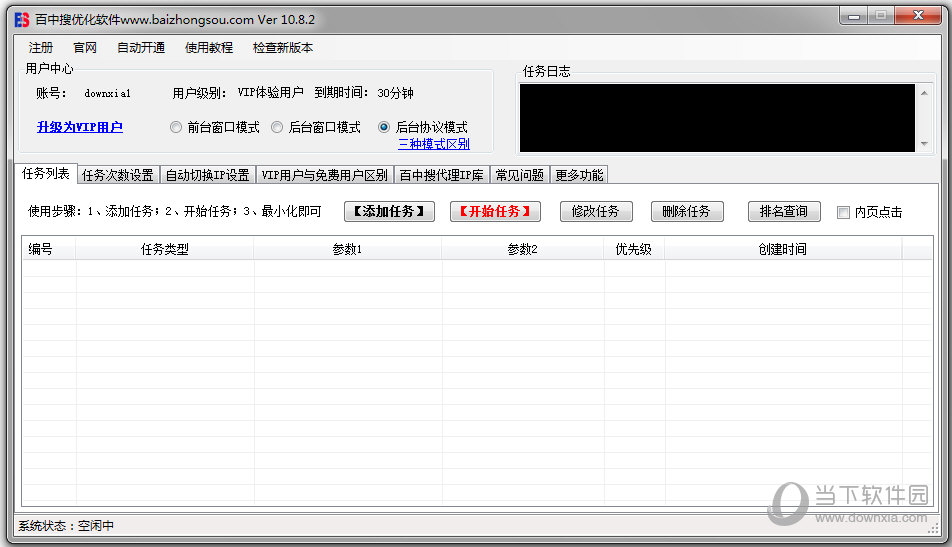Open the 使用教程 menu
Viewport: 952px width, 547px height.
point(209,47)
